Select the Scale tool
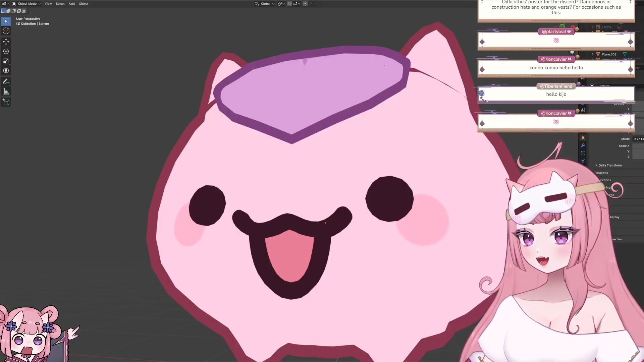Screen dimensions: 644x362 click(x=6, y=61)
